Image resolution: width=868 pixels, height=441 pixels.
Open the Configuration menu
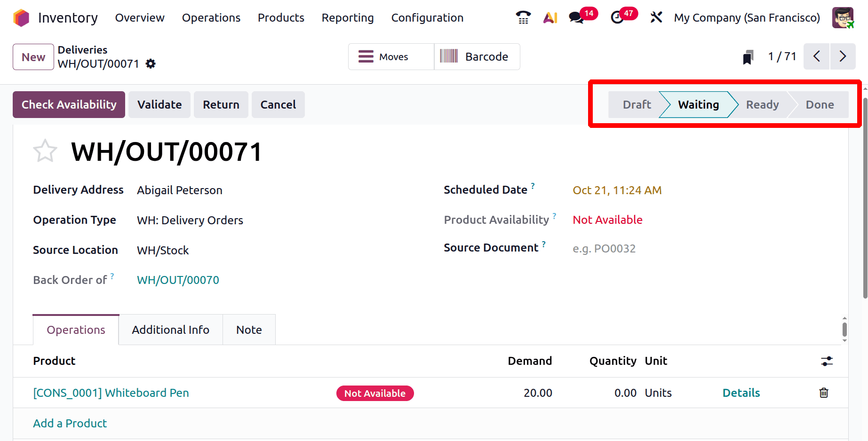(427, 18)
